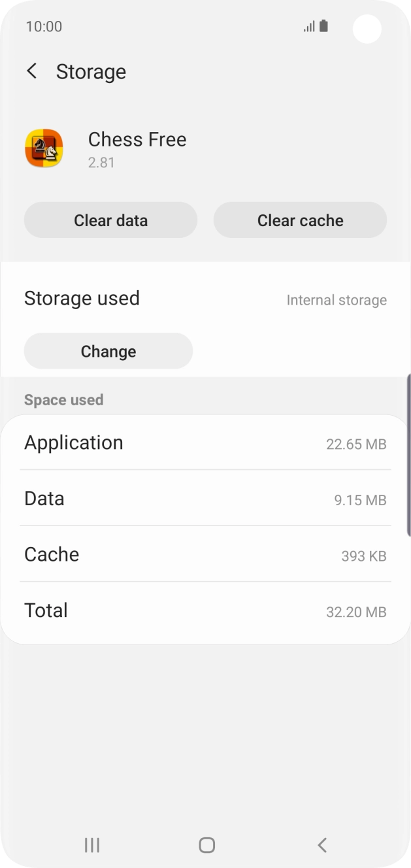Viewport: 411px width, 868px height.
Task: Tap the back arrow next to Storage
Action: (x=31, y=71)
